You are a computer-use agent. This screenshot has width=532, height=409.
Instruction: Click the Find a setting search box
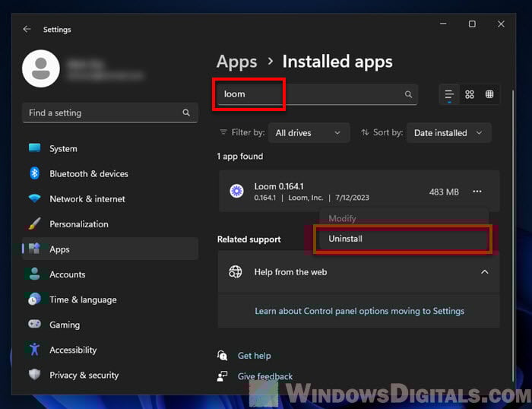point(110,113)
